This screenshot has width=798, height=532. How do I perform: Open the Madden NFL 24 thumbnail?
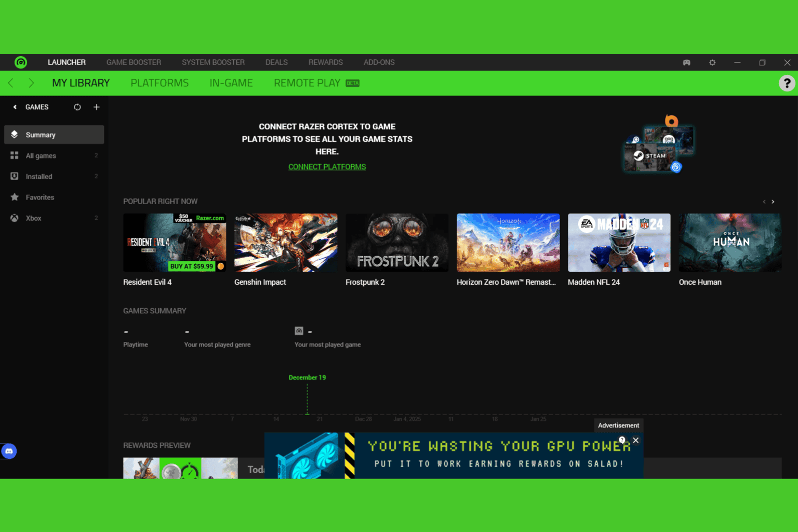(619, 243)
